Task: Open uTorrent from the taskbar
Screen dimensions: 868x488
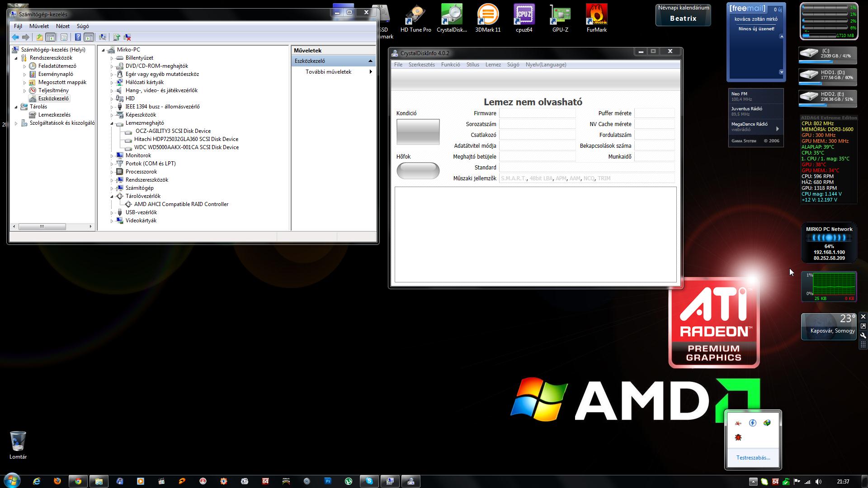Action: [349, 481]
